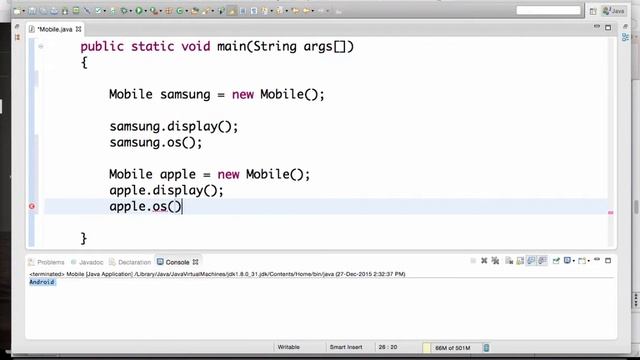The height and width of the screenshot is (360, 640).
Task: Open the Debug configurations dropdown arrow
Action: pyautogui.click(x=131, y=11)
